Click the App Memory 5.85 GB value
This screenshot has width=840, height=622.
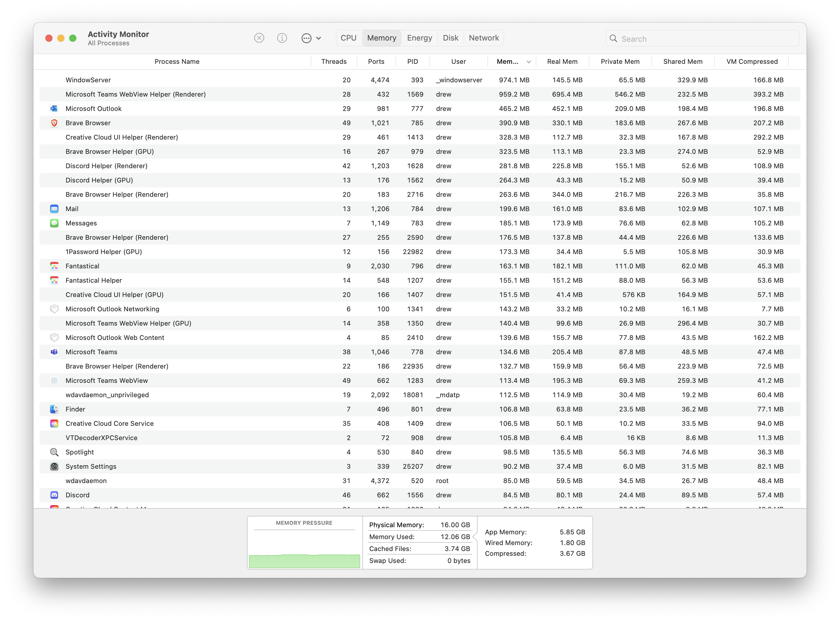click(x=572, y=532)
